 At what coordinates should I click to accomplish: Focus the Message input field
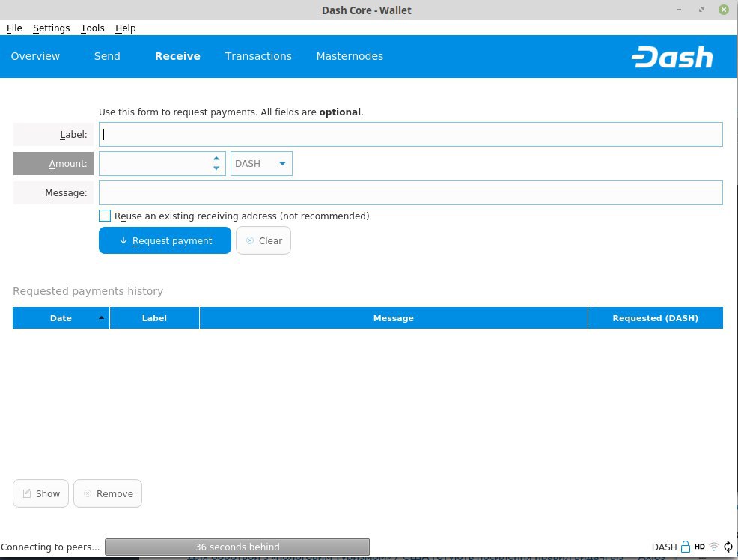410,193
